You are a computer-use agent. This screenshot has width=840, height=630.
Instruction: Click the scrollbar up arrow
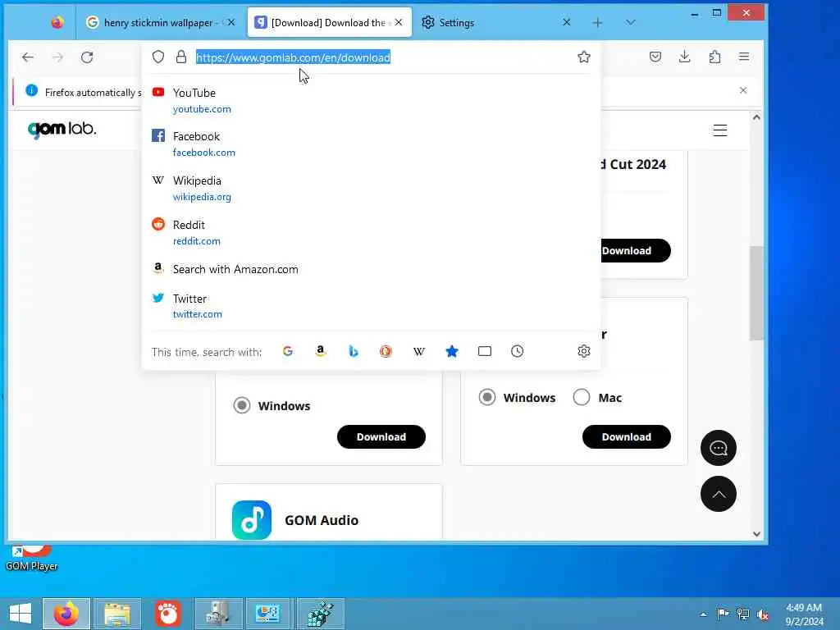(756, 117)
